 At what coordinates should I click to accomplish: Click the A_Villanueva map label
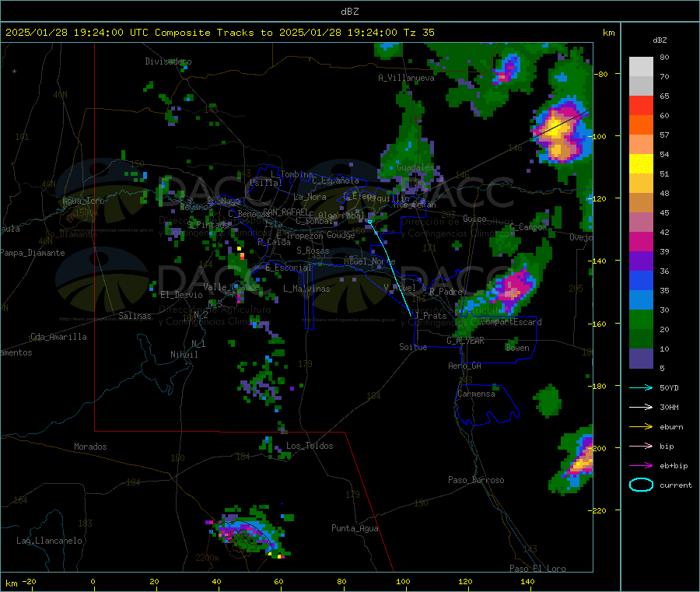[406, 78]
